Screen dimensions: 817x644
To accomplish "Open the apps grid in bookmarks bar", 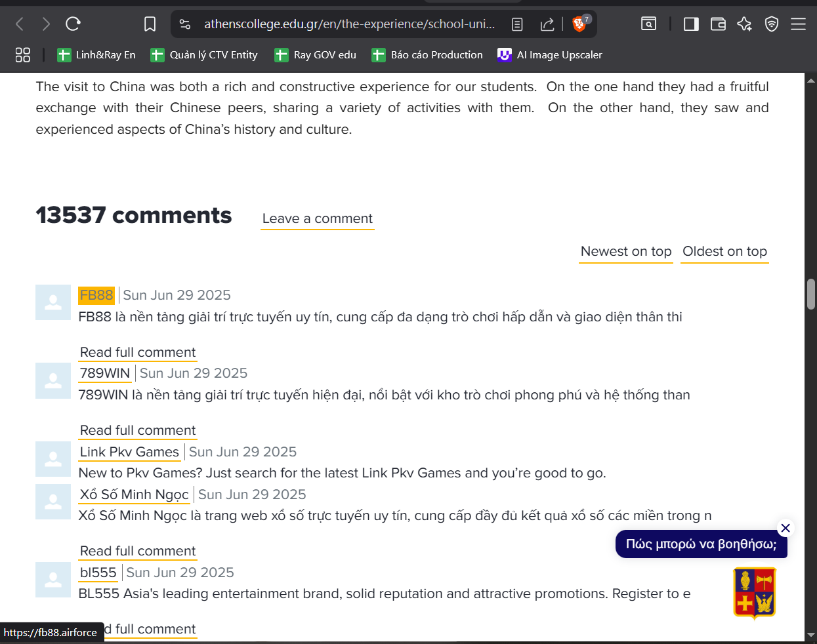I will [23, 55].
